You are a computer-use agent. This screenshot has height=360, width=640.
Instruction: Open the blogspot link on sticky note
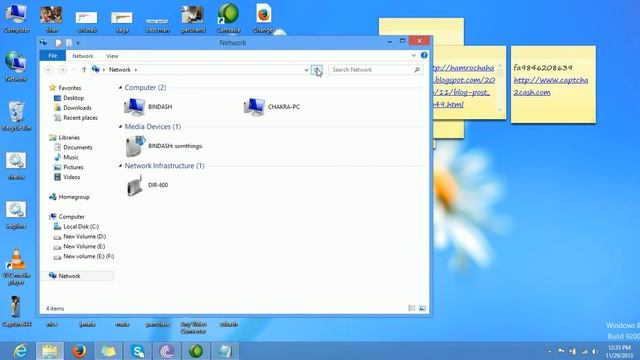(464, 86)
